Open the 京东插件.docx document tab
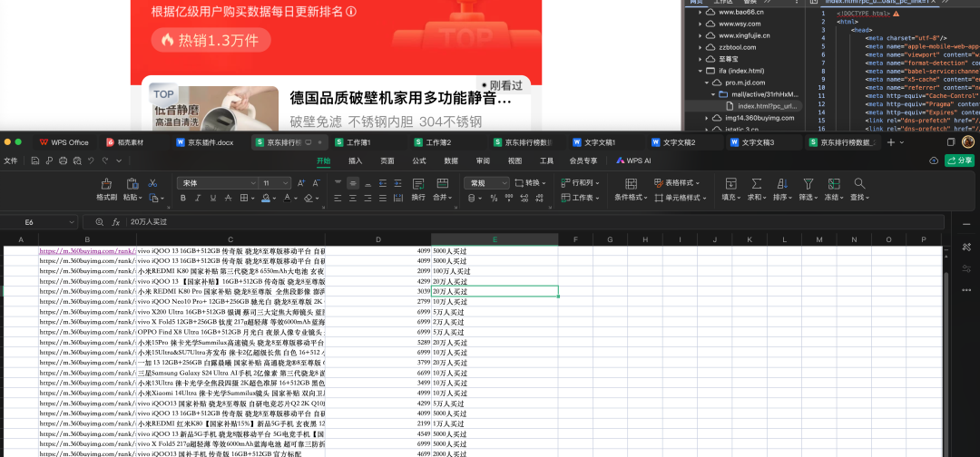The width and height of the screenshot is (980, 457). coord(211,142)
